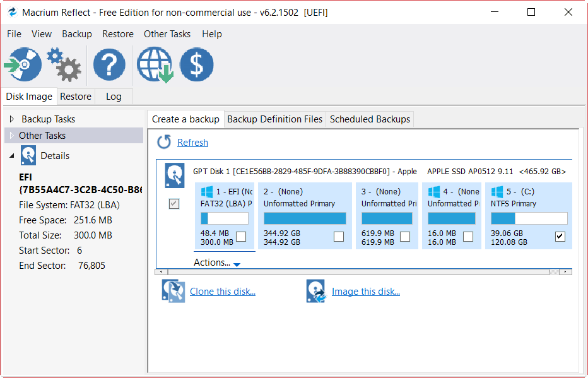Viewport: 588px width, 378px height.
Task: Collapse the Details section triangle
Action: coord(11,156)
